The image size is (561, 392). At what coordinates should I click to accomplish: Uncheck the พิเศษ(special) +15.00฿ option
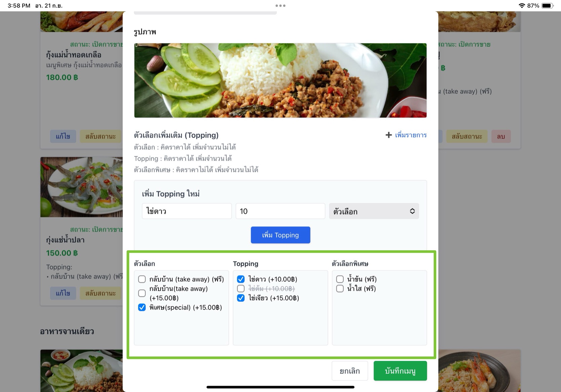(142, 307)
